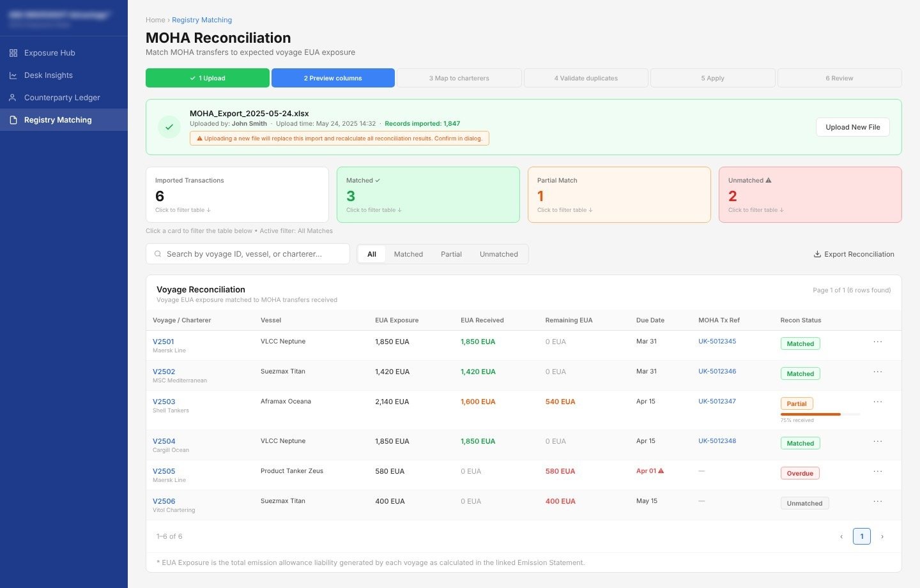Click the 75% received progress bar
This screenshot has height=588, width=920.
(x=820, y=414)
